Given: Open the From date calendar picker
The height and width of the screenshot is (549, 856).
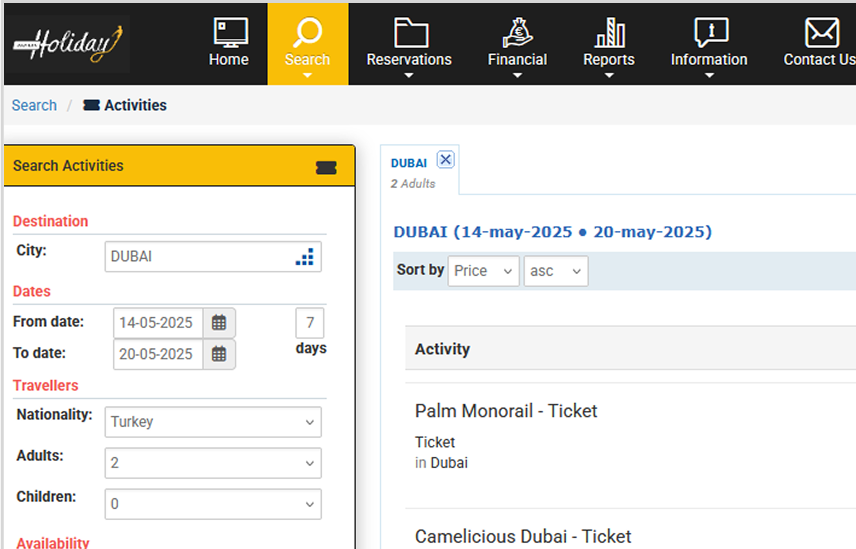Looking at the screenshot, I should (219, 323).
